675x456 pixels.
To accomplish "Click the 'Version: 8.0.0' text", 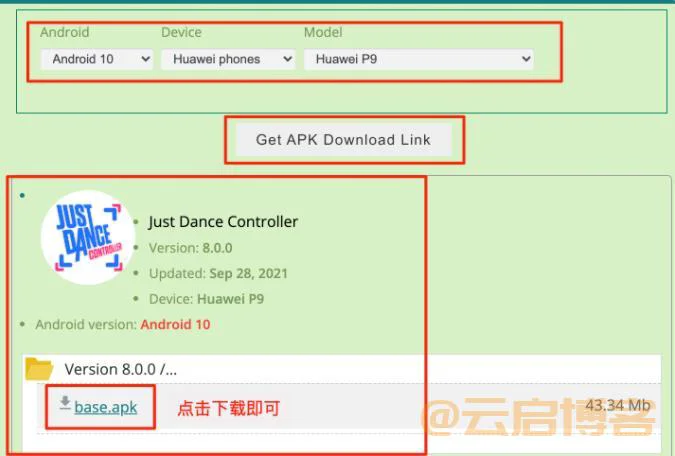I will click(191, 248).
